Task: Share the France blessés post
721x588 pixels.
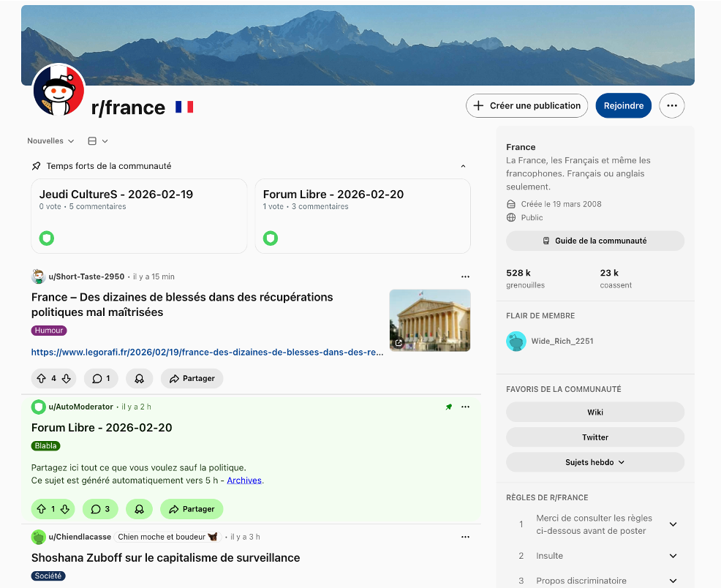Action: click(192, 378)
